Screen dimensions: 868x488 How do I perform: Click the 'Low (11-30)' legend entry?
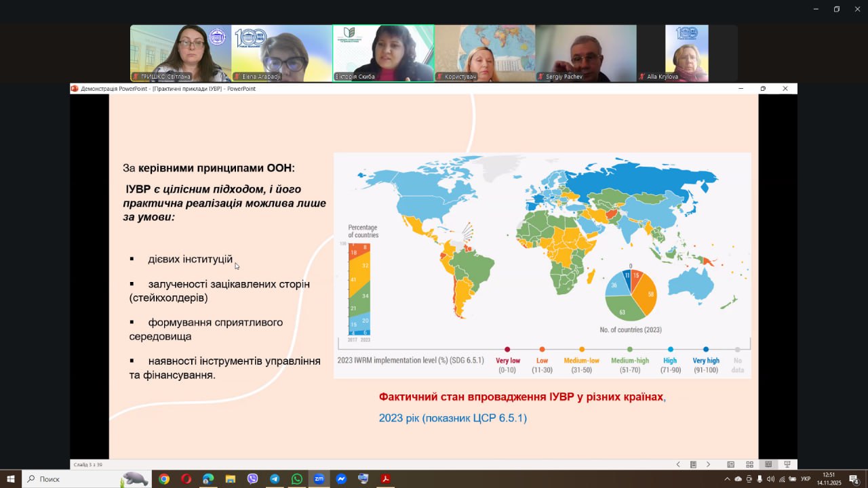point(542,361)
